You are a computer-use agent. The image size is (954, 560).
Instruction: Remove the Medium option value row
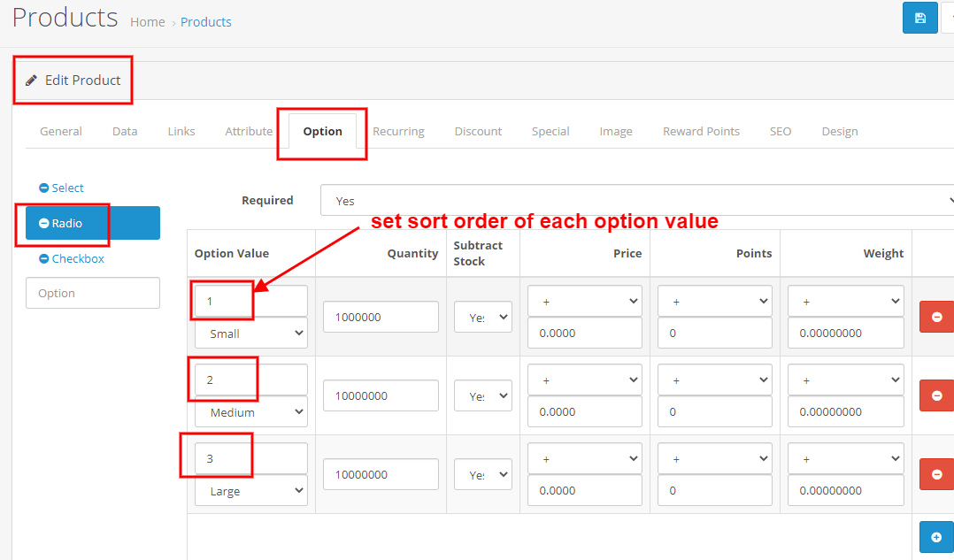coord(935,395)
